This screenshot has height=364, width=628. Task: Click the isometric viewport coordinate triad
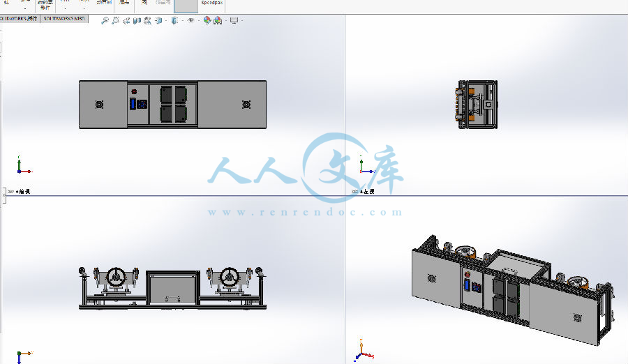point(364,350)
